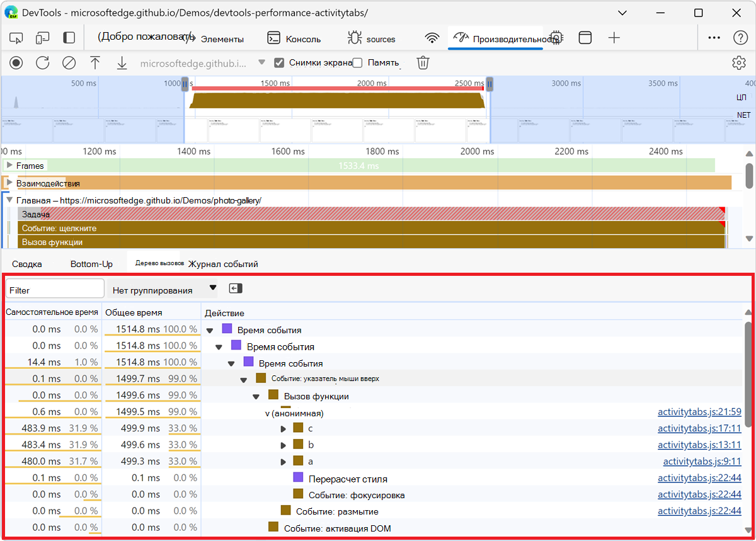Click the show heaviest stack sidebar icon

[236, 288]
